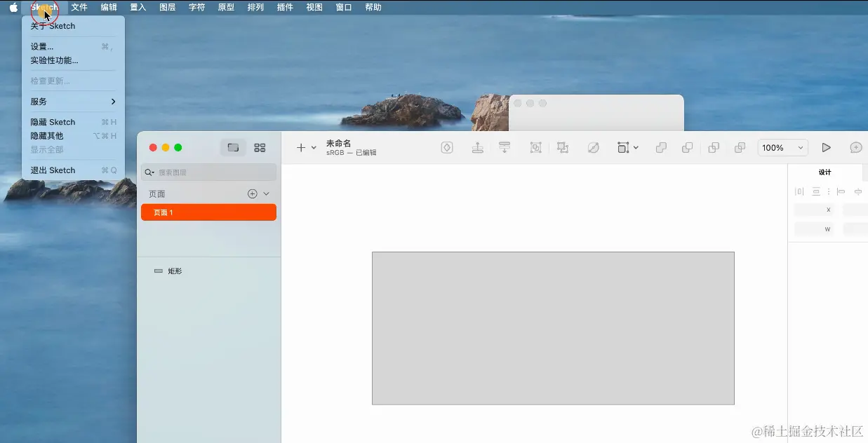Open the 排列 menu
This screenshot has height=443, width=868.
255,7
